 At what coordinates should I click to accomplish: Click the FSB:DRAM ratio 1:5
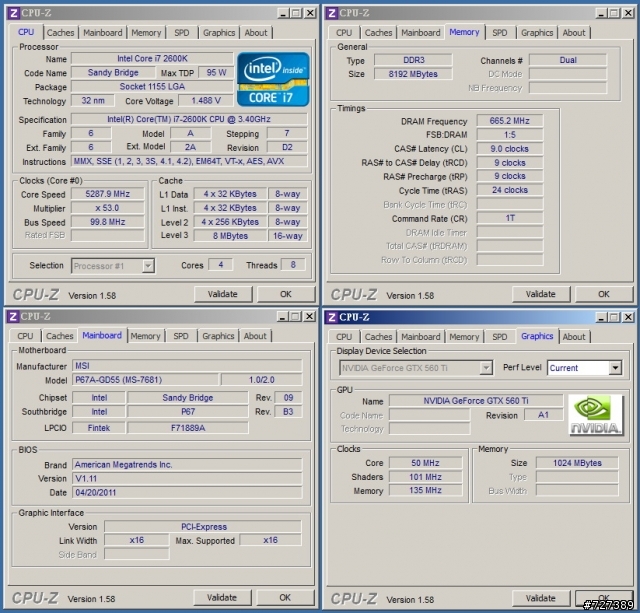[x=509, y=135]
